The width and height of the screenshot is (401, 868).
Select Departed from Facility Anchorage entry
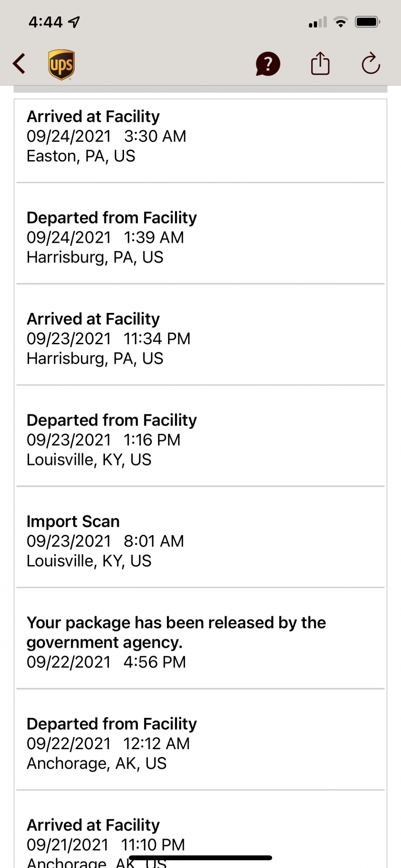(x=200, y=743)
